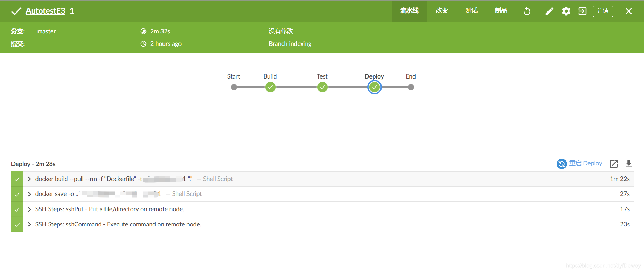Click 'SSH Steps: sshPut' step description text

(x=110, y=209)
